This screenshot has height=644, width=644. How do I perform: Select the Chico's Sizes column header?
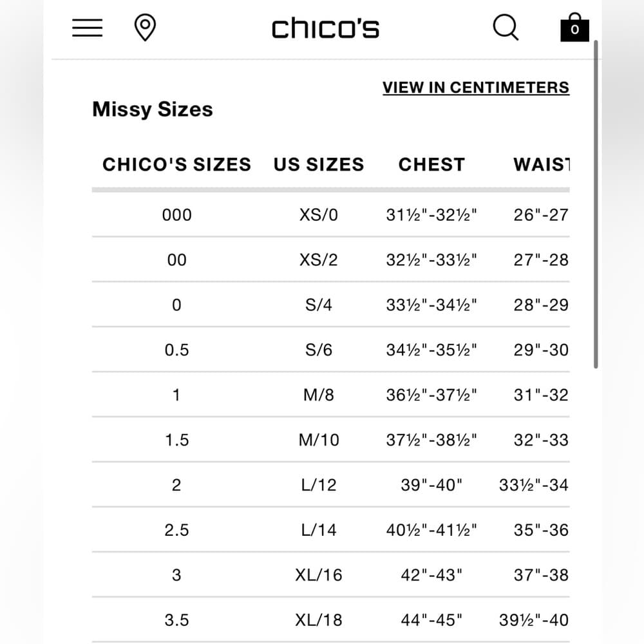(176, 164)
